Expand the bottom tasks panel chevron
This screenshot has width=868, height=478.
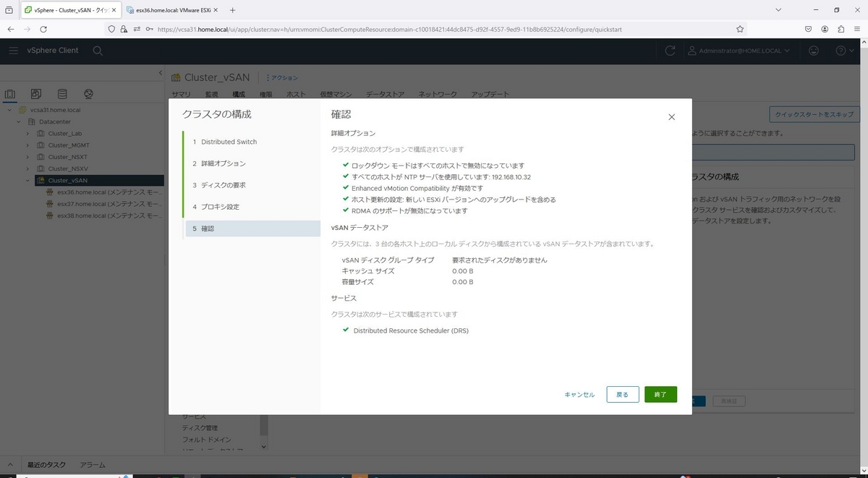point(11,465)
